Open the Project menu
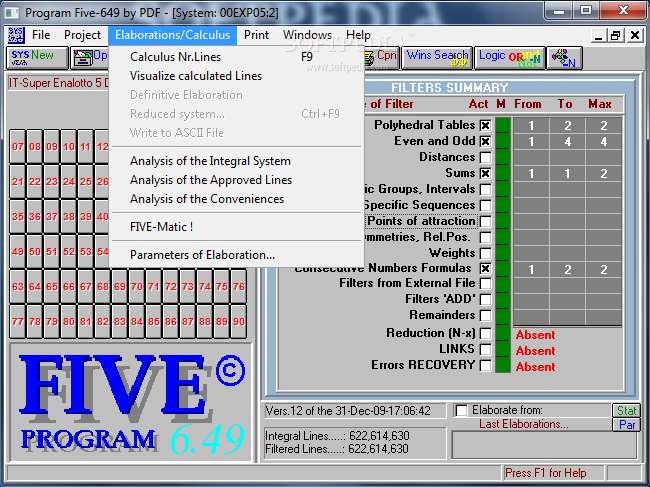 tap(82, 35)
